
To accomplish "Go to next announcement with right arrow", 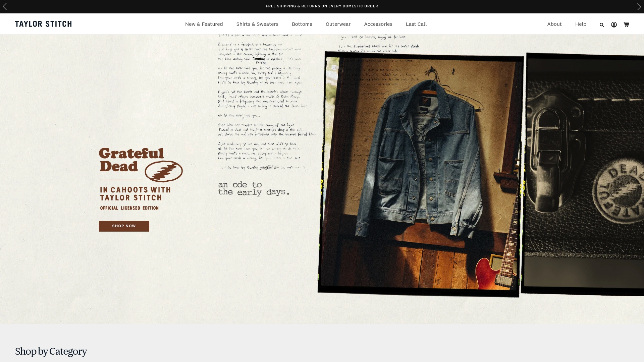I will [639, 6].
